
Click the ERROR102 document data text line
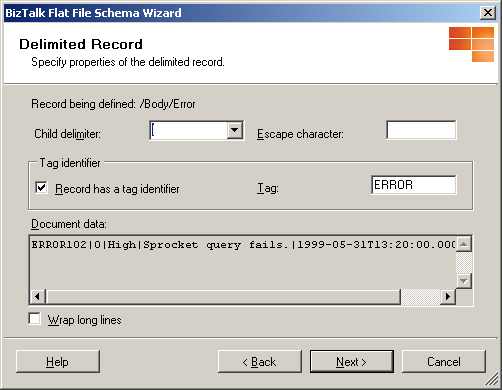243,245
